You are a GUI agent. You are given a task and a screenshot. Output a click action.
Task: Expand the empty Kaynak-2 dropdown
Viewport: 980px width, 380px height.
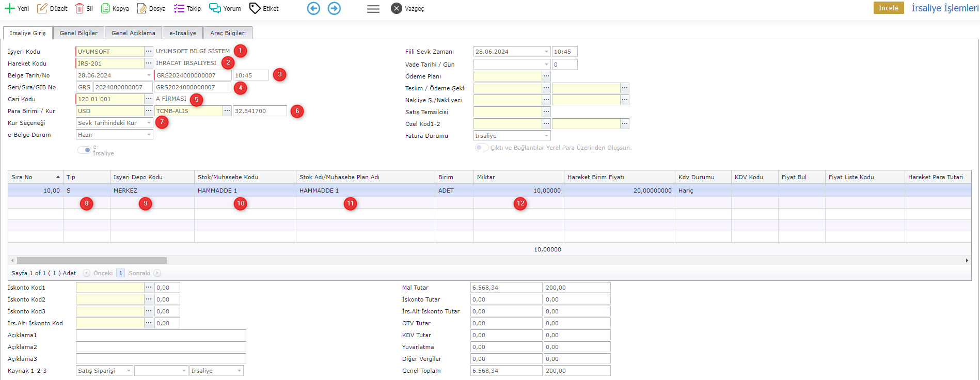pyautogui.click(x=184, y=371)
